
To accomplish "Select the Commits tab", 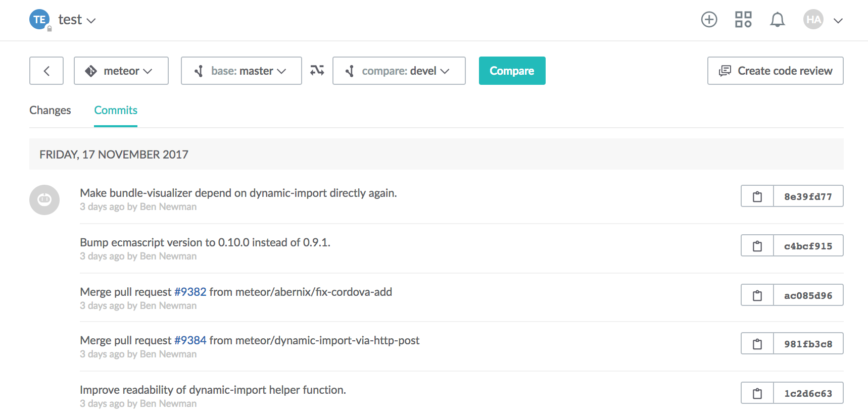I will pos(116,110).
